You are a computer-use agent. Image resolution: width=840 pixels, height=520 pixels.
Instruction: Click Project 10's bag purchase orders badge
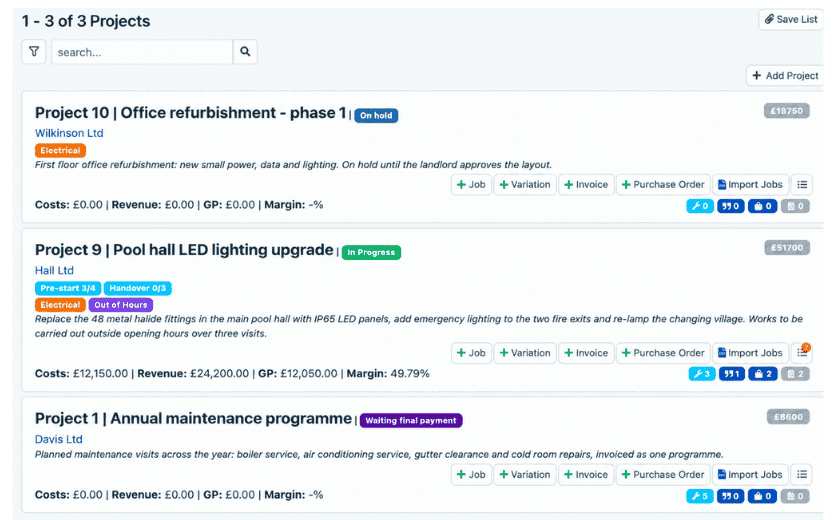pyautogui.click(x=762, y=206)
